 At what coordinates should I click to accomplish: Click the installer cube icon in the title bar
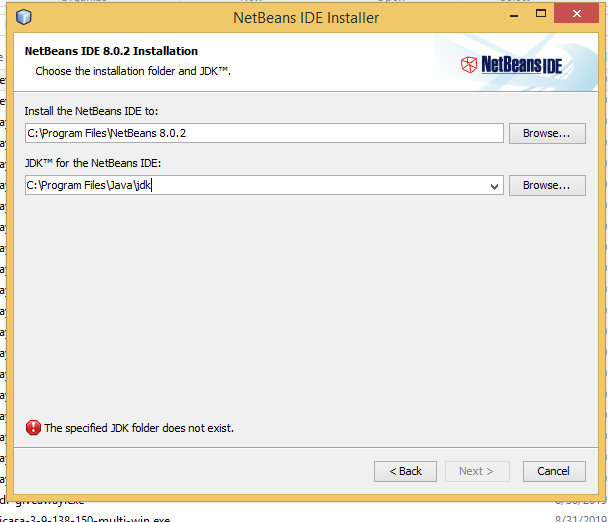[24, 17]
